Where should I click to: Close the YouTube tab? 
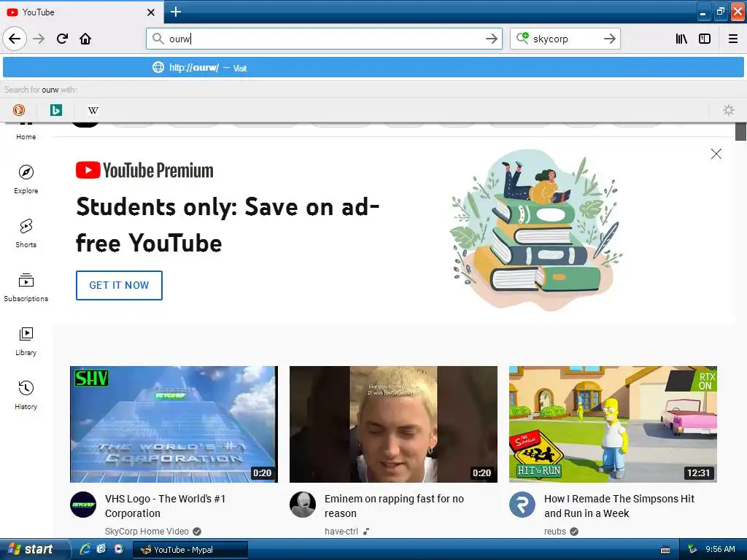(150, 12)
